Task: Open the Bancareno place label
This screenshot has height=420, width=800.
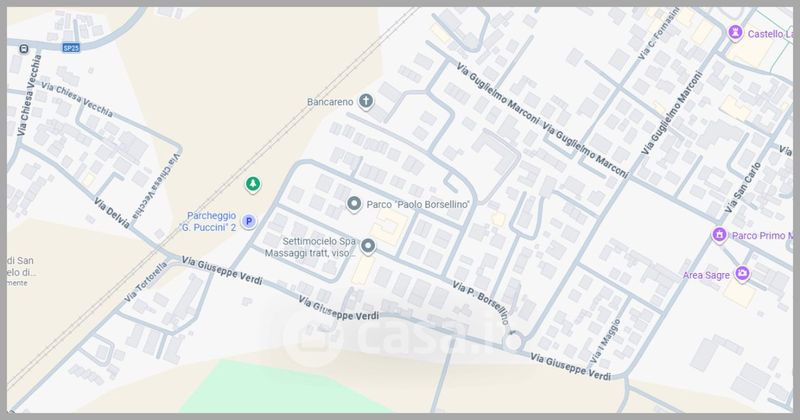Action: tap(330, 102)
